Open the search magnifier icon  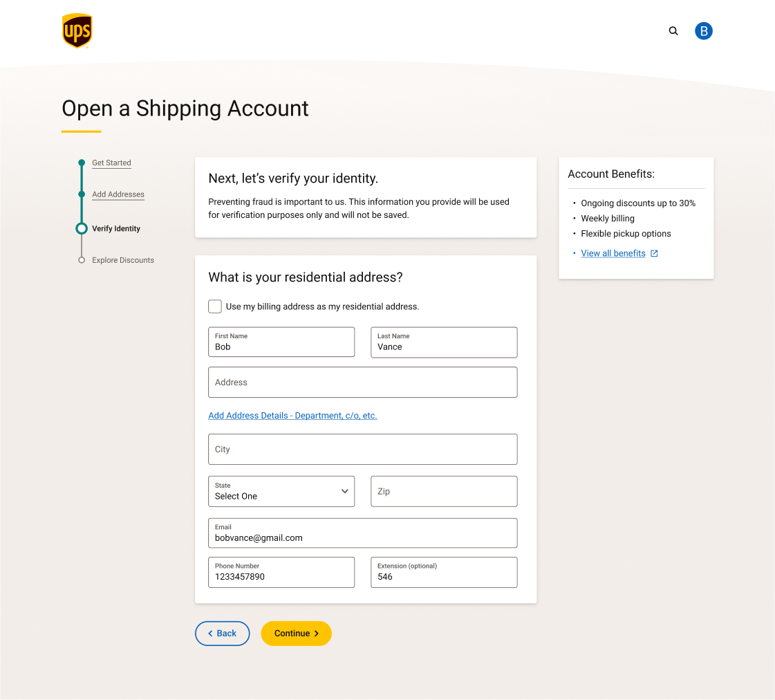point(673,31)
